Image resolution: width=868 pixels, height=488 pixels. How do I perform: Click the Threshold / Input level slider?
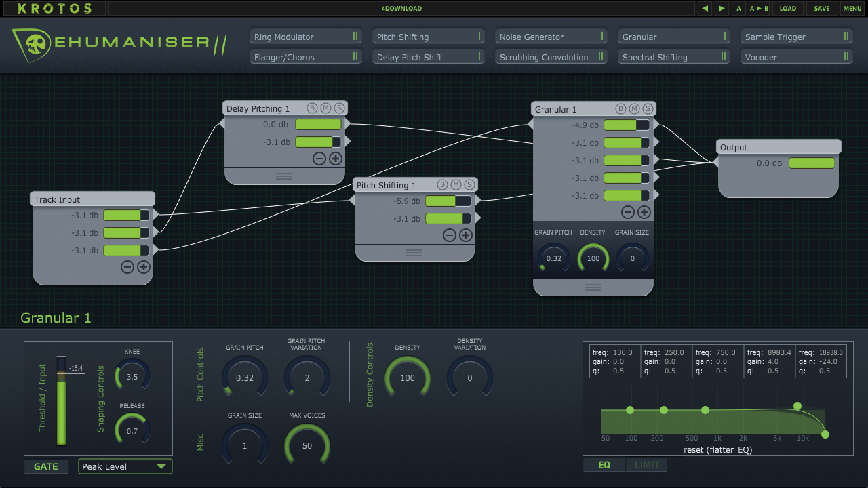62,401
